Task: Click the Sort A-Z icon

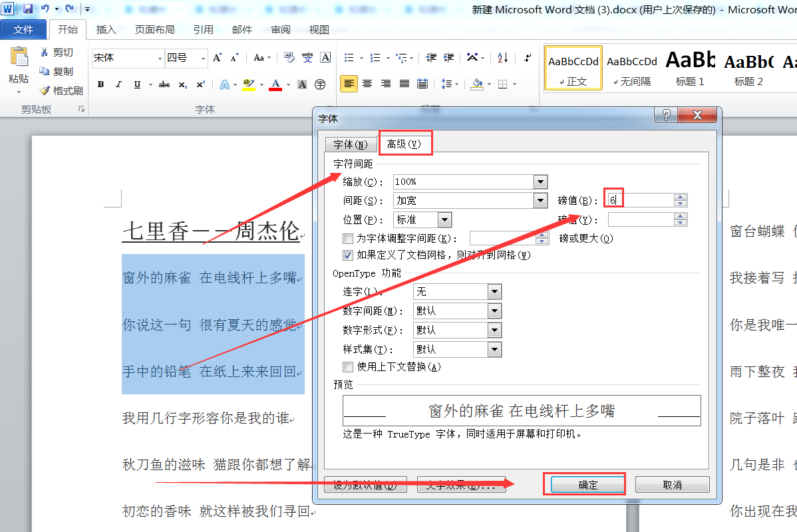Action: point(502,57)
